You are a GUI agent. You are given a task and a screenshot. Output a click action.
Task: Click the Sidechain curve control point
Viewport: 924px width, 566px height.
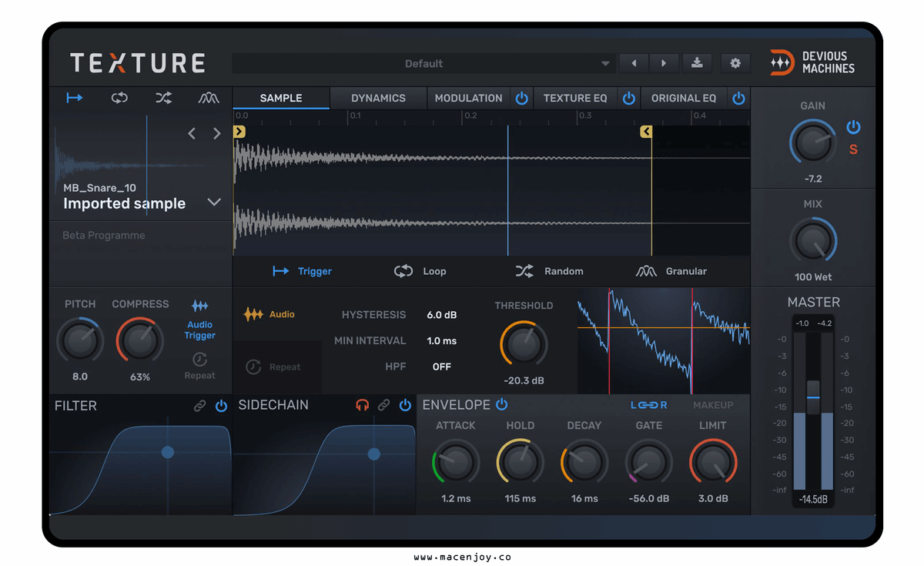pos(374,454)
